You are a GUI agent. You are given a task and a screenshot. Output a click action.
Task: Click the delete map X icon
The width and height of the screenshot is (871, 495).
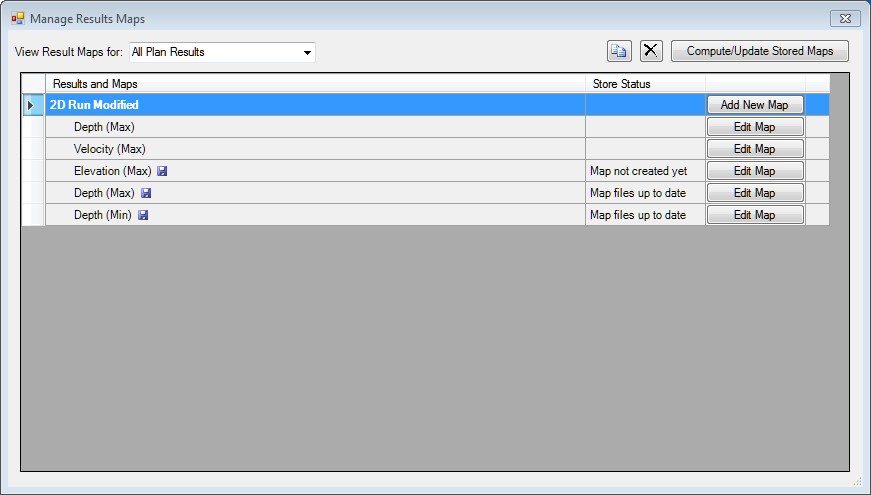click(x=651, y=51)
